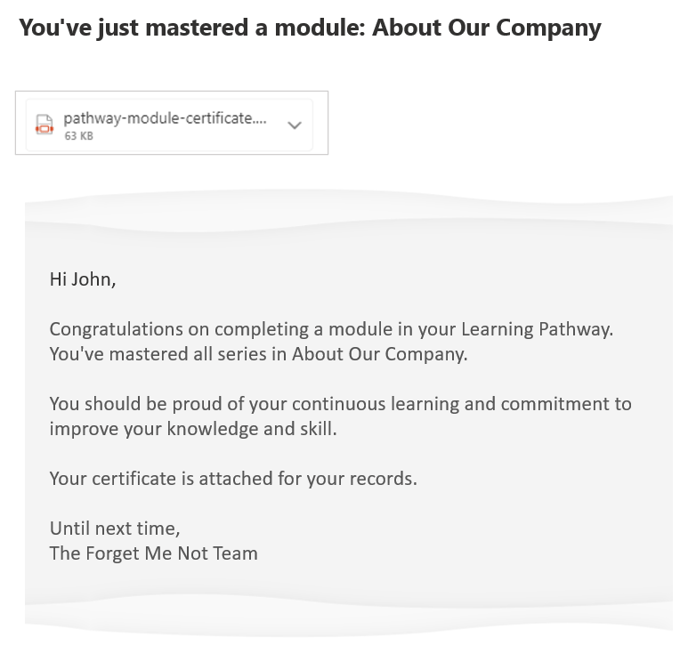
Task: Click the PDF file icon on the attachment
Action: (x=44, y=125)
